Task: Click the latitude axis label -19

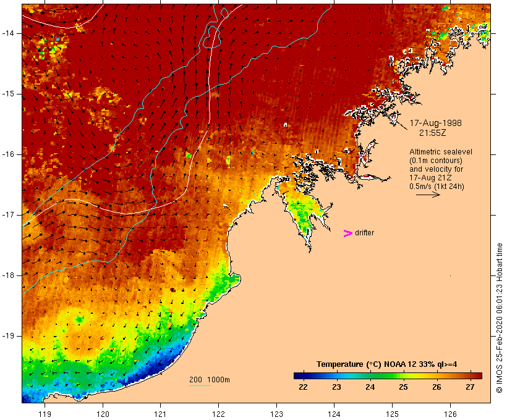Action: 8,336
